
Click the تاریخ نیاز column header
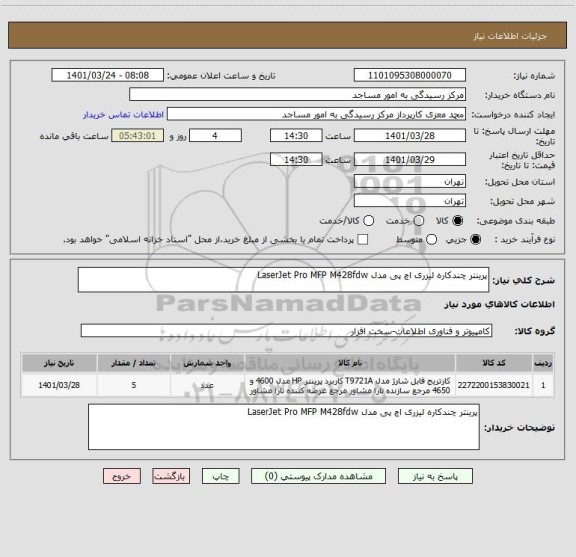(59, 363)
